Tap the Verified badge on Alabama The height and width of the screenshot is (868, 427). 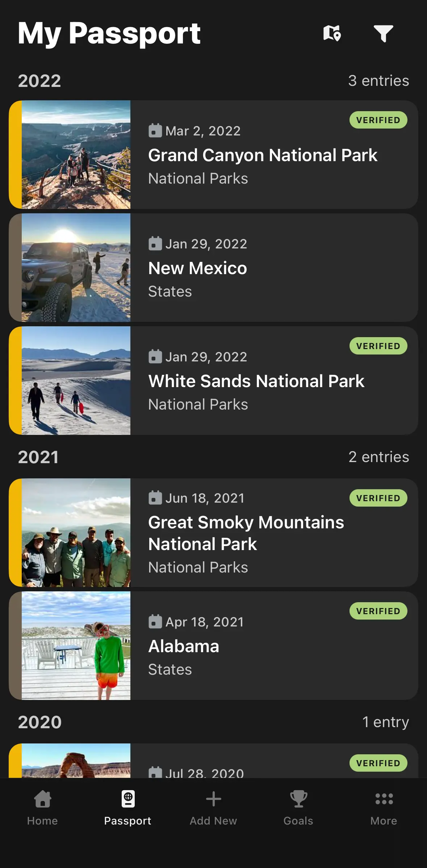[x=378, y=611]
